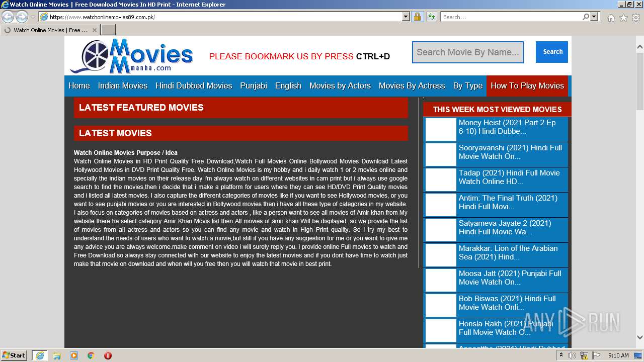Image resolution: width=644 pixels, height=362 pixels.
Task: Open the Tools gear icon
Action: click(636, 18)
